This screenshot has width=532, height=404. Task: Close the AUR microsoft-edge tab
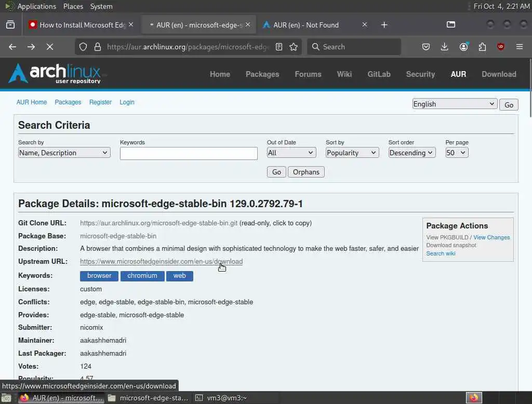pos(248,25)
